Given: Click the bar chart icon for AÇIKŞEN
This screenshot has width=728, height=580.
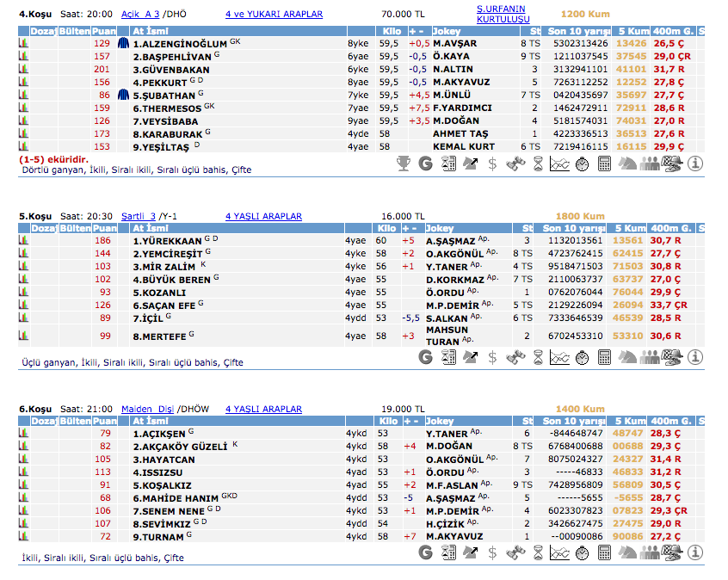Looking at the screenshot, I should point(23,434).
